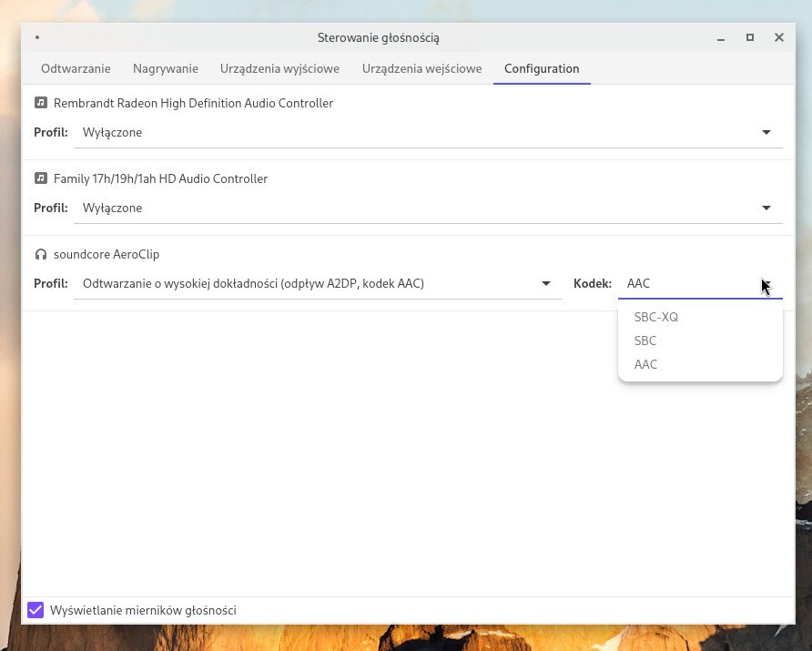Image resolution: width=812 pixels, height=651 pixels.
Task: Click the soundcore AeroClip headphones icon
Action: 40,254
